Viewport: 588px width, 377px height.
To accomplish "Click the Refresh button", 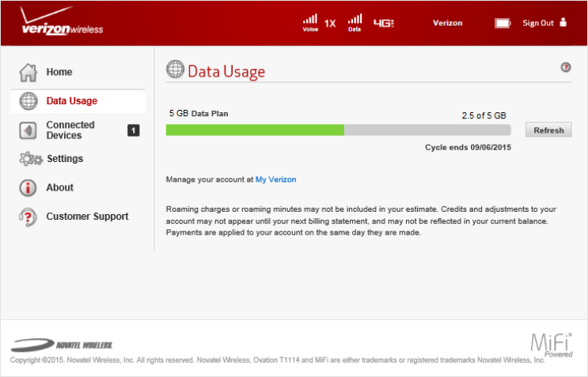I will (548, 130).
